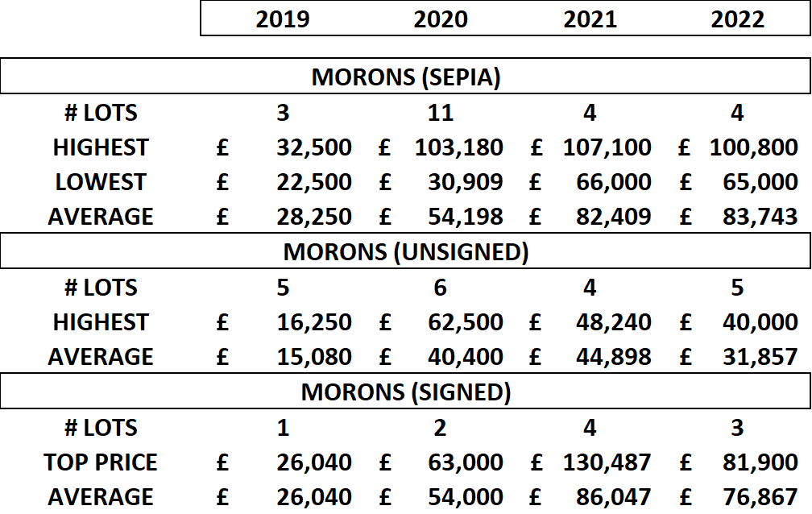812x514 pixels.
Task: Click the MORONS (SEPIA) section header
Action: [405, 77]
